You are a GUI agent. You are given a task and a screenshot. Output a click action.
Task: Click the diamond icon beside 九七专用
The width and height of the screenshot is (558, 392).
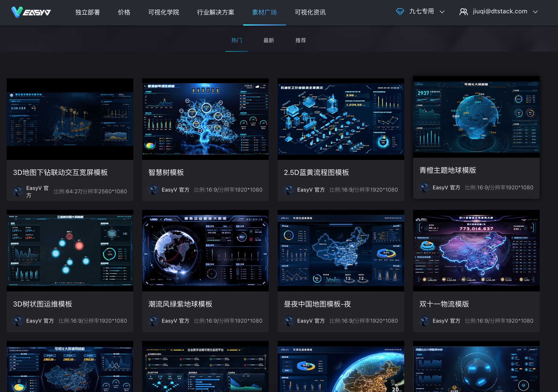(400, 12)
